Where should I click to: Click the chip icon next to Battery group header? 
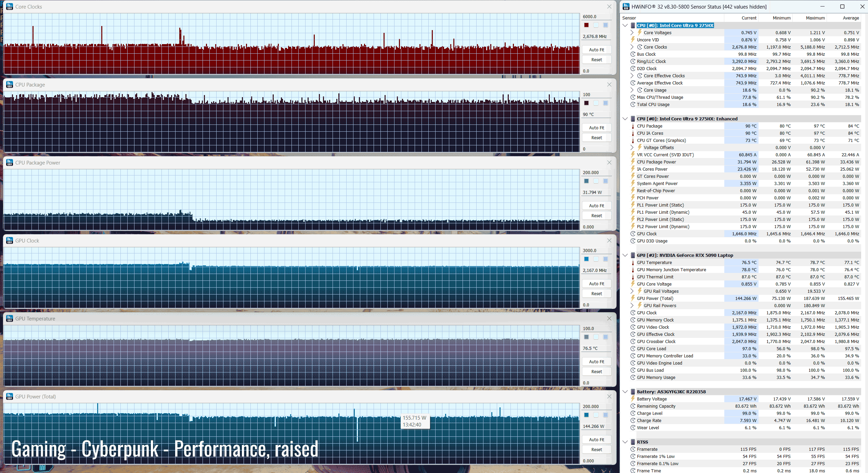pos(633,392)
